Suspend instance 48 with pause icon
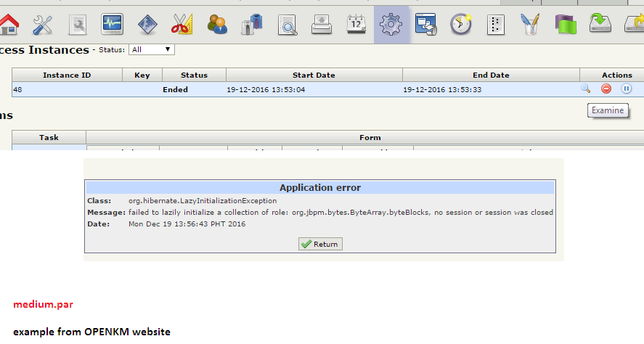644x344 pixels. (x=626, y=89)
